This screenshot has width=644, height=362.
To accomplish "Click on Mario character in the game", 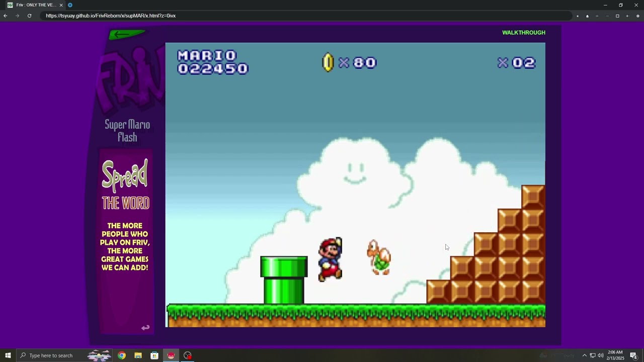I will [x=331, y=259].
